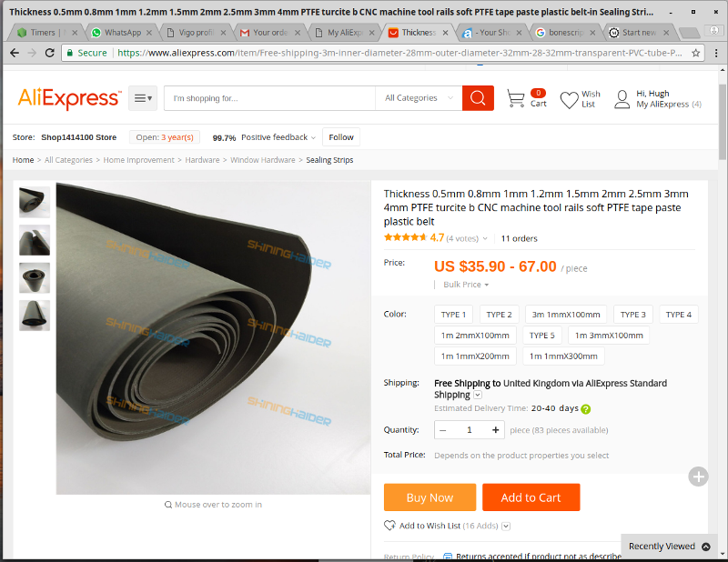Click the gray plus floating button
Image resolution: width=728 pixels, height=562 pixels.
pyautogui.click(x=698, y=477)
